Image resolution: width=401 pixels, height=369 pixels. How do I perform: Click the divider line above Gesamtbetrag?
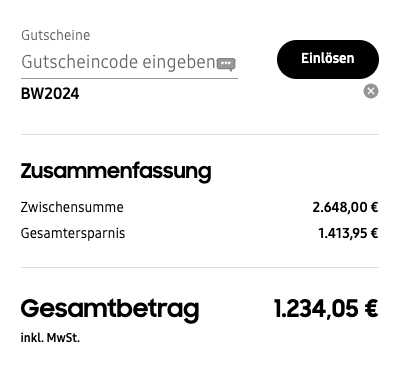pos(200,267)
